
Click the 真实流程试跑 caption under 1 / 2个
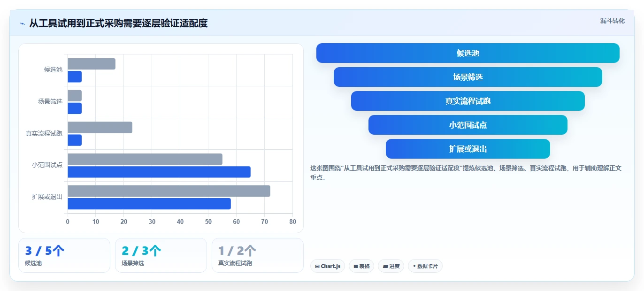pyautogui.click(x=235, y=263)
